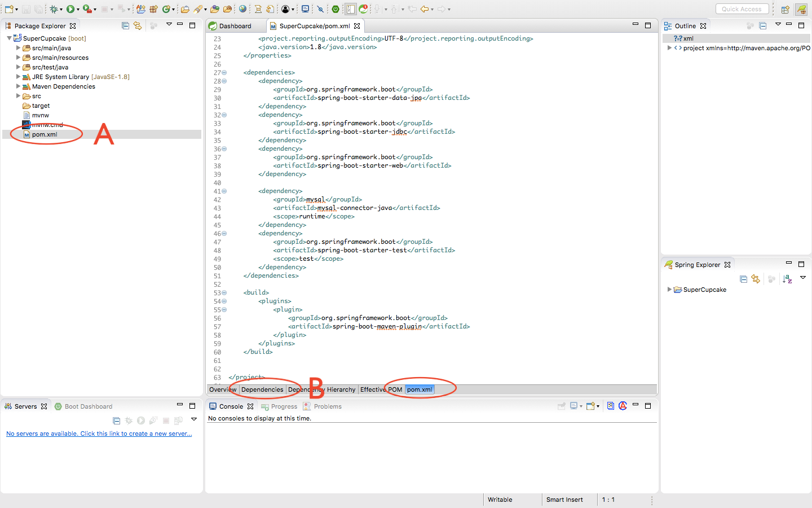Switch to the Dependencies tab of the POM editor
The image size is (812, 508).
coord(262,389)
